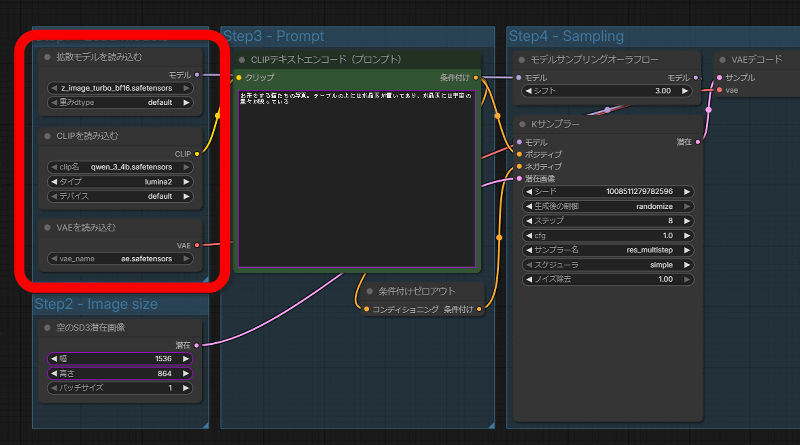Collapse the 拡散モデルを読み込む node via title dot

coord(47,57)
